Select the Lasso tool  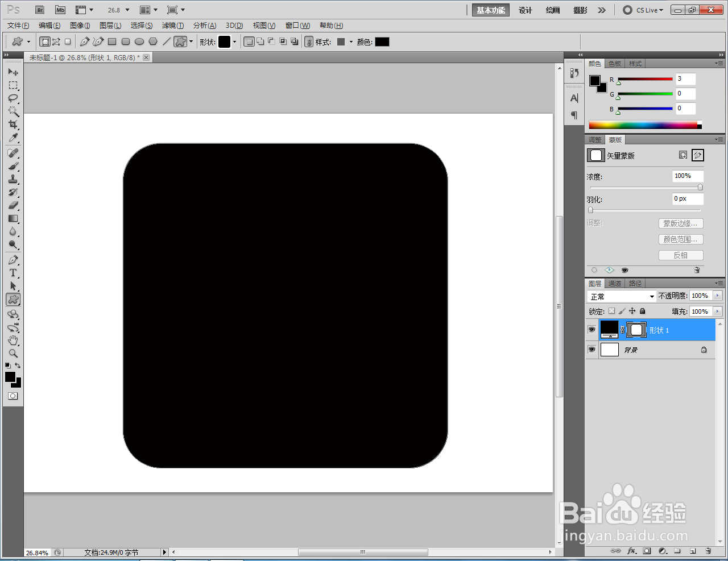click(x=13, y=98)
